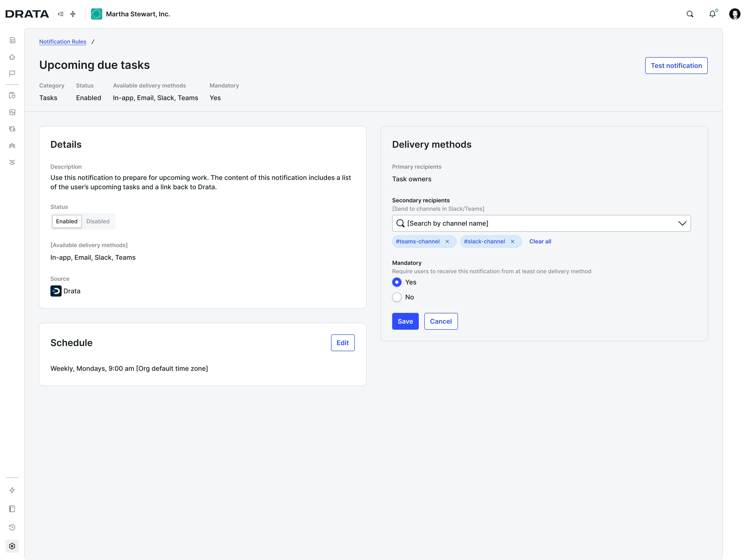Remove the #teams-channel chip
The width and height of the screenshot is (747, 560).
(x=447, y=242)
